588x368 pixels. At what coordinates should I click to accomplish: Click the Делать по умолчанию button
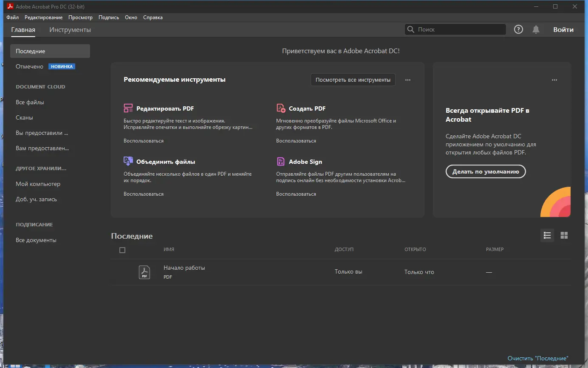pyautogui.click(x=485, y=171)
